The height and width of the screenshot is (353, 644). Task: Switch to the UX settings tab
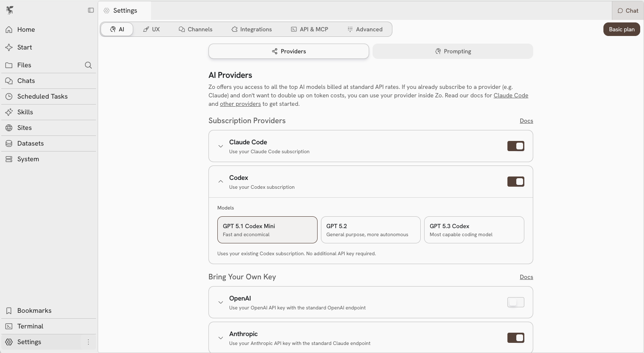151,29
